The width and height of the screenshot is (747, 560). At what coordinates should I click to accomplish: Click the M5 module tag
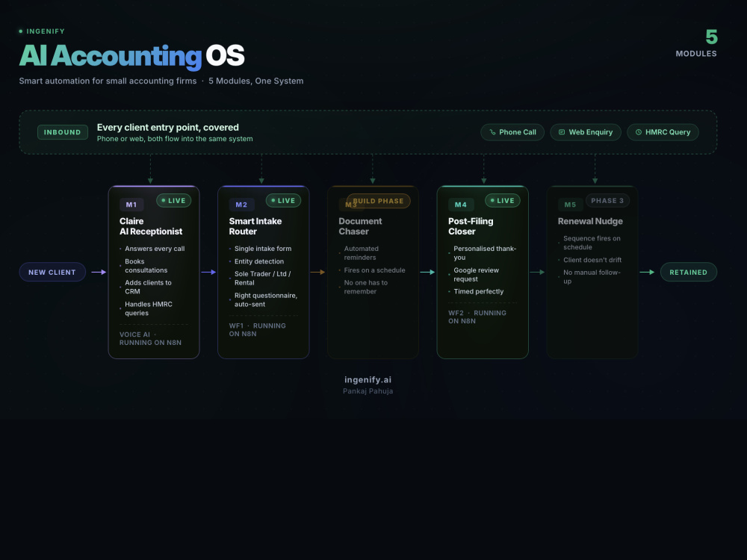tap(570, 205)
